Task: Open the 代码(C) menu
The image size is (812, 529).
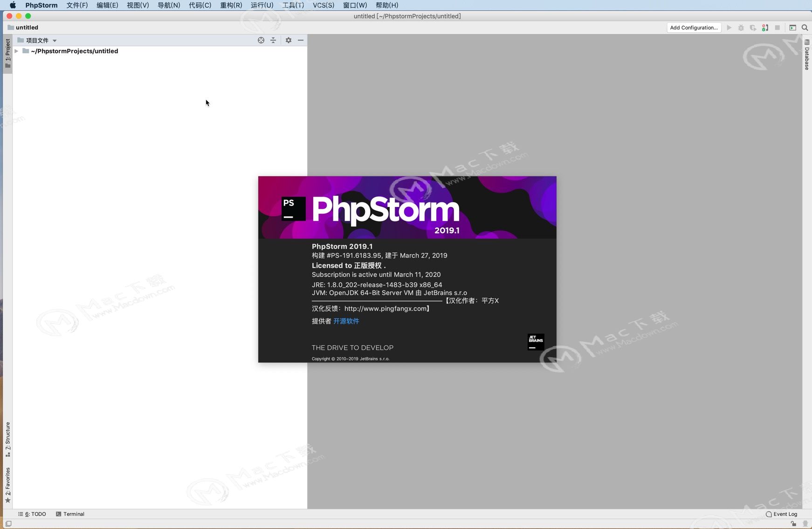Action: (x=200, y=5)
